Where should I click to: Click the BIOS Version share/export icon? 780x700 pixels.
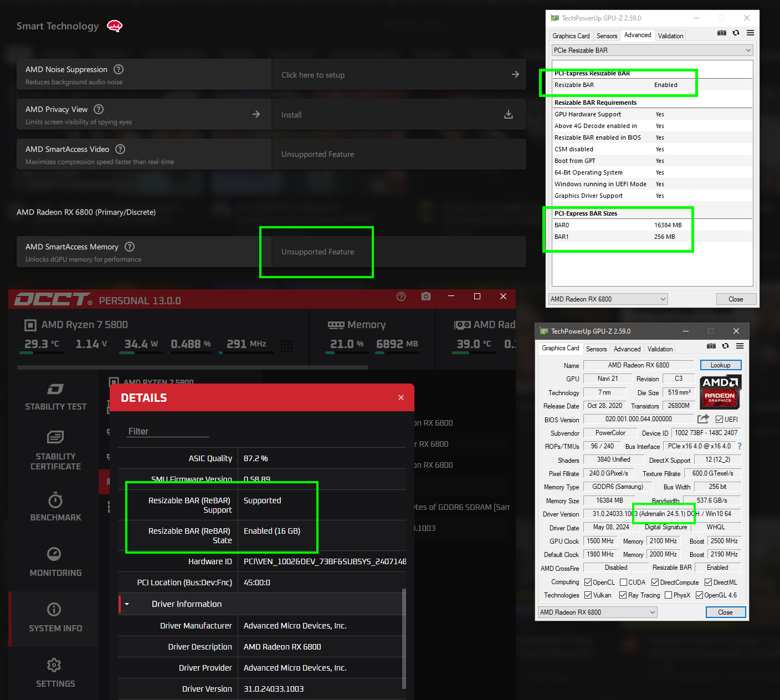[x=703, y=419]
